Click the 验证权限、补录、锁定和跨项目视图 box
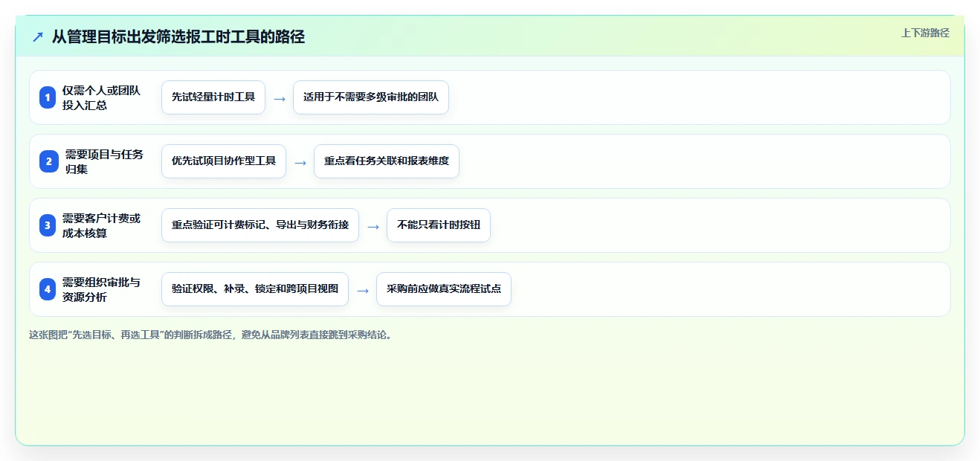 (255, 289)
